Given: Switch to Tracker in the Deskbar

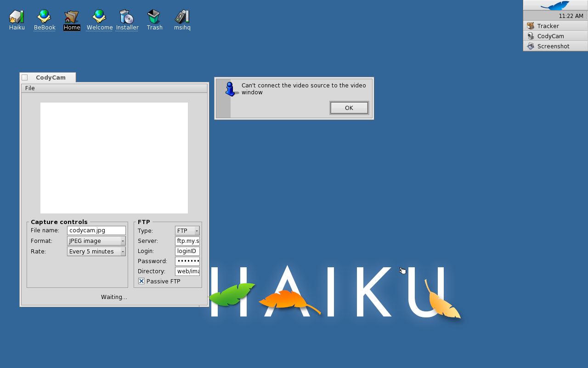Looking at the screenshot, I should (555, 26).
